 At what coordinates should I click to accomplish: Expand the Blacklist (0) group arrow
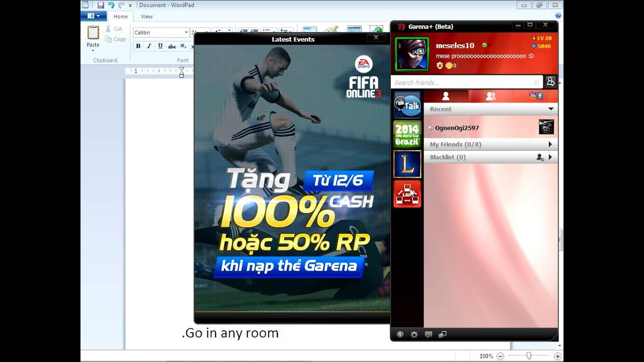coord(550,157)
